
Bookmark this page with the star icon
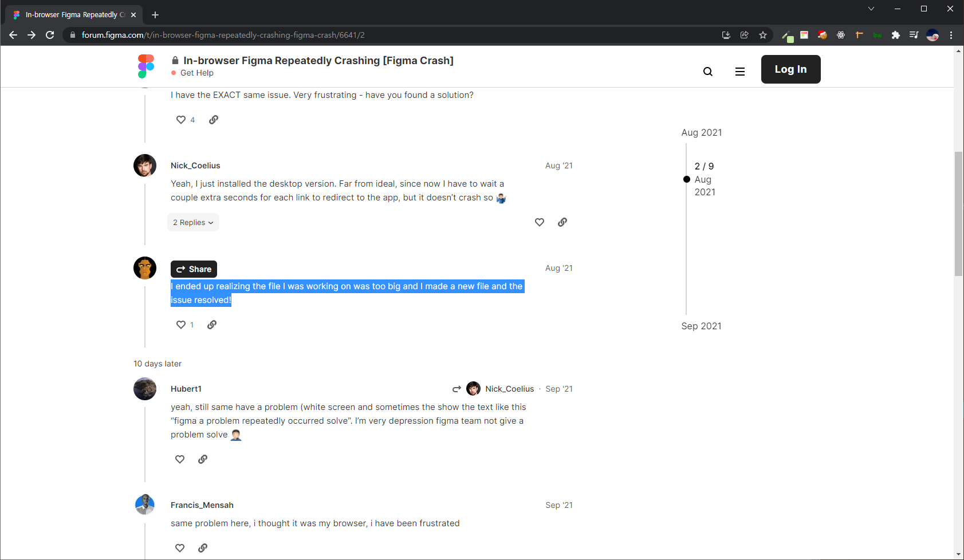coord(763,35)
